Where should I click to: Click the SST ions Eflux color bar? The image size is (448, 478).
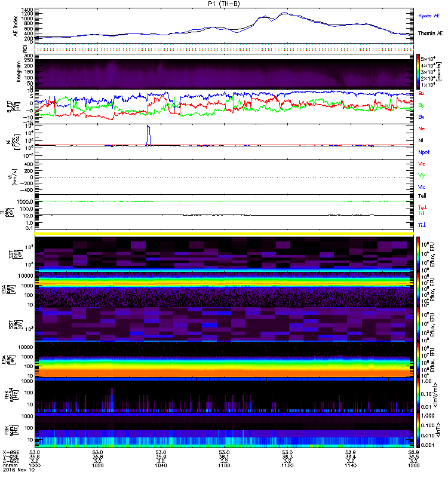(418, 255)
